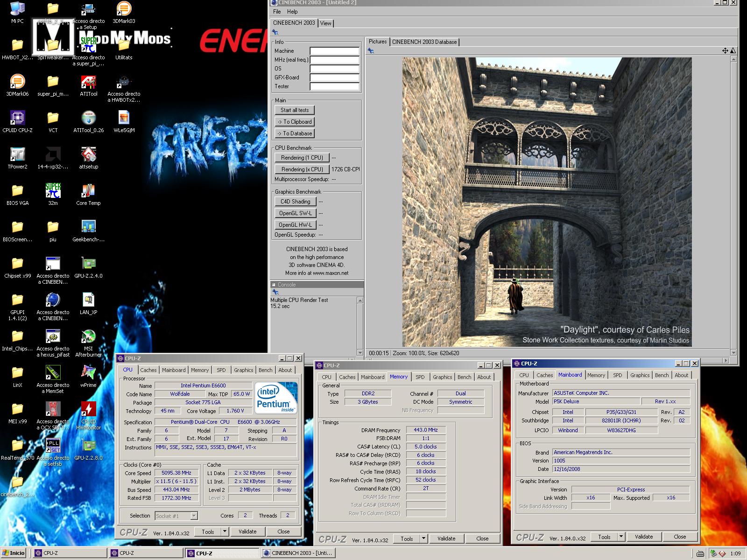Open the BIOS VGA folder
Image resolution: width=747 pixels, height=560 pixels.
pos(17,195)
